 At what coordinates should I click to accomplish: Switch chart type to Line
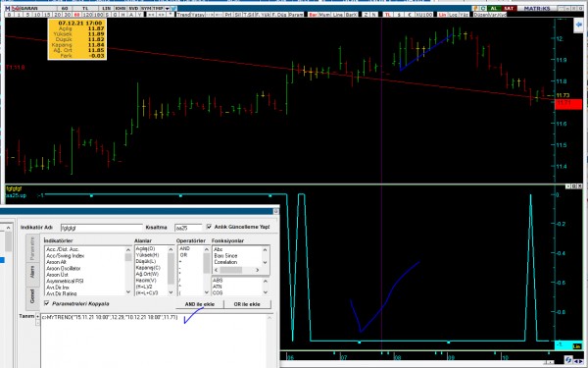338,15
